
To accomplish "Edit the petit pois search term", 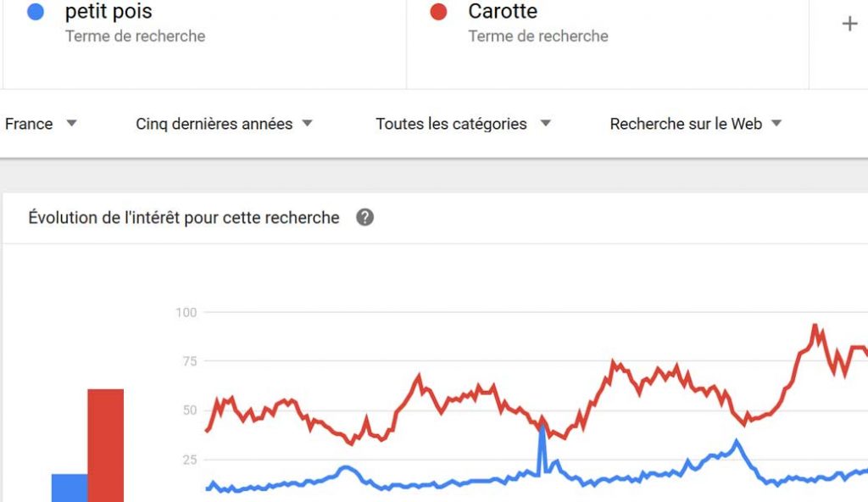I will click(108, 12).
